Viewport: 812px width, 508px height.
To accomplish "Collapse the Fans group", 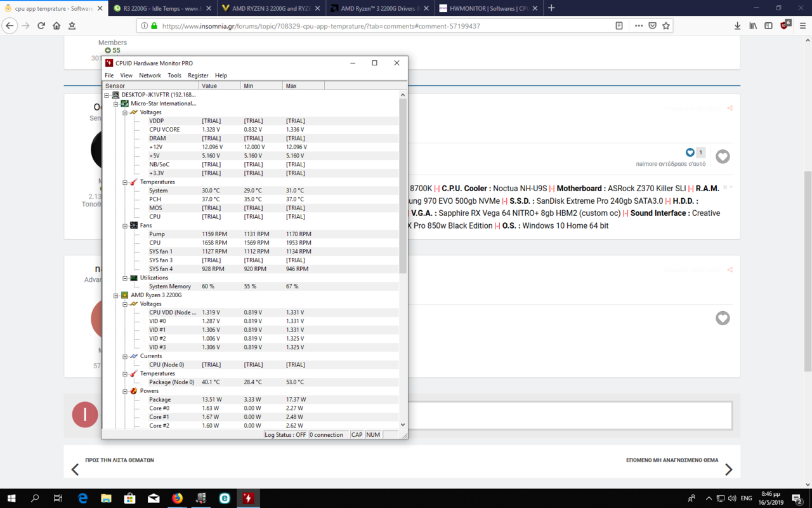I will [x=125, y=225].
